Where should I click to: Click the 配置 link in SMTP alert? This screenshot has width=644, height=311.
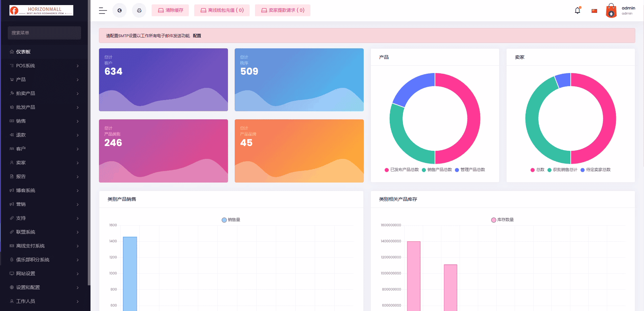[x=197, y=36]
